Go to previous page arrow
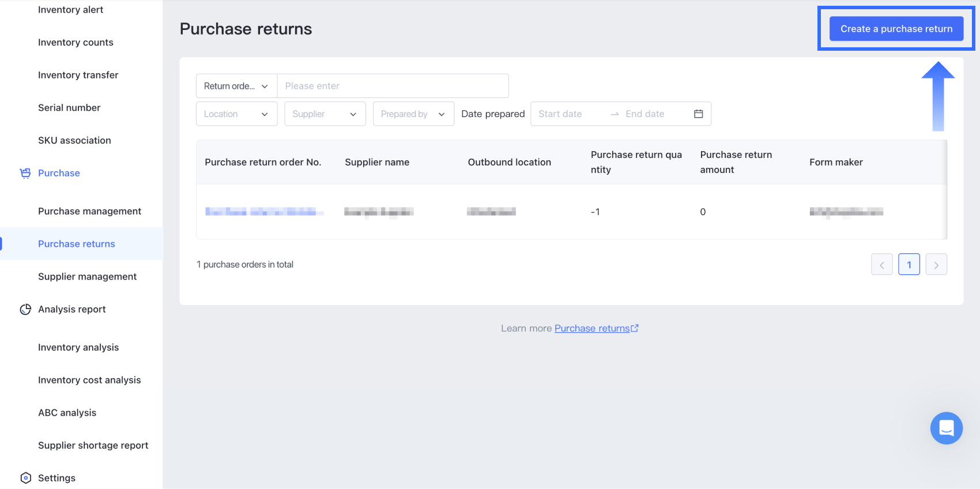The image size is (980, 489). (881, 265)
